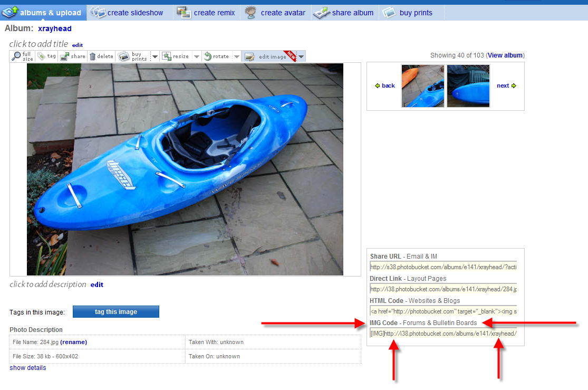Screen dimensions: 588x390
Task: Expand the rotate dropdown arrow
Action: [237, 57]
